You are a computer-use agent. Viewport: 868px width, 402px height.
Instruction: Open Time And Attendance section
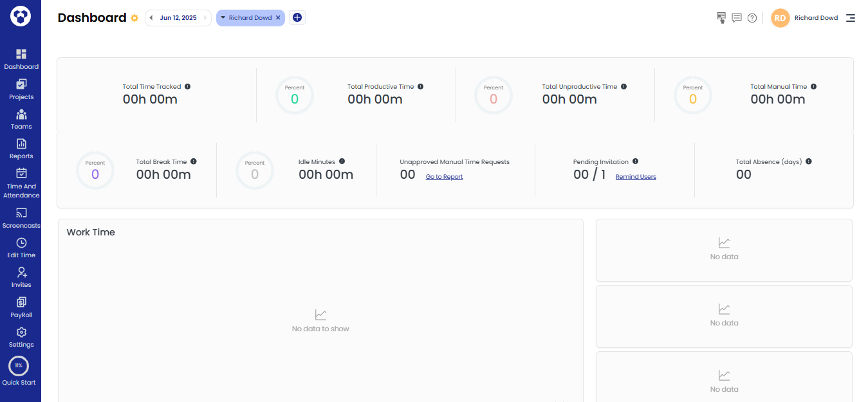pos(21,182)
